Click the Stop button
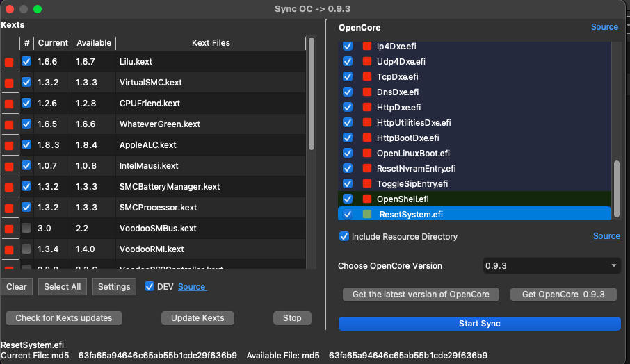Image resolution: width=630 pixels, height=364 pixels. pos(292,318)
